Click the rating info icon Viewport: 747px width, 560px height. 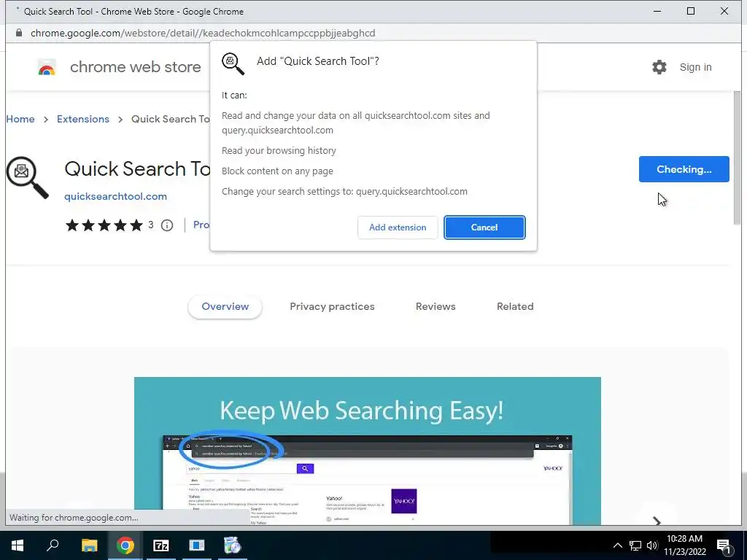point(167,225)
